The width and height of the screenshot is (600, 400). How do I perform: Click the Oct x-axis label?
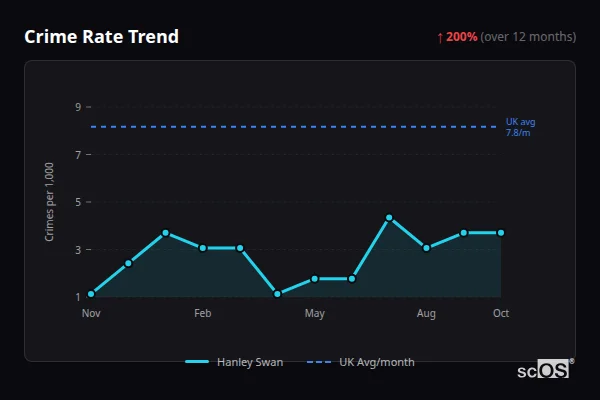point(501,313)
